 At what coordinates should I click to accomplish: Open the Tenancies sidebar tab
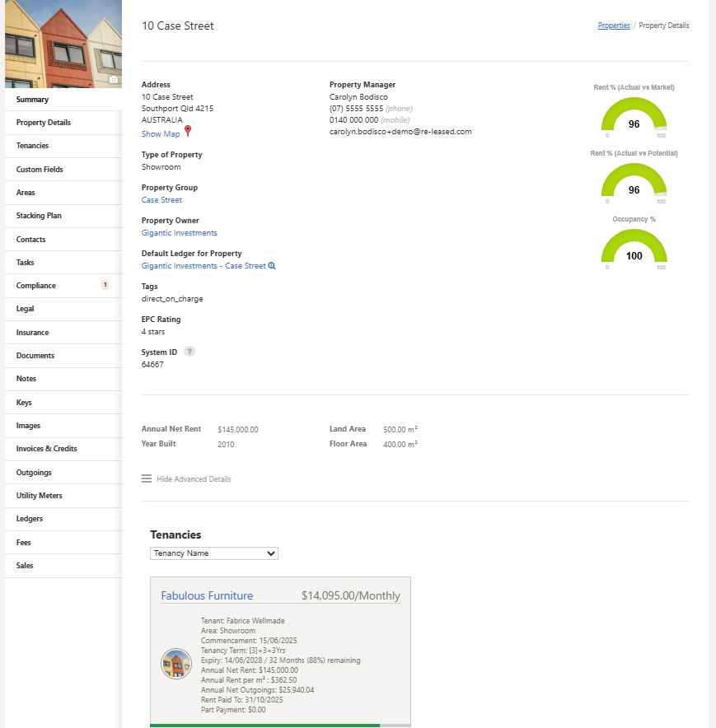pyautogui.click(x=32, y=146)
